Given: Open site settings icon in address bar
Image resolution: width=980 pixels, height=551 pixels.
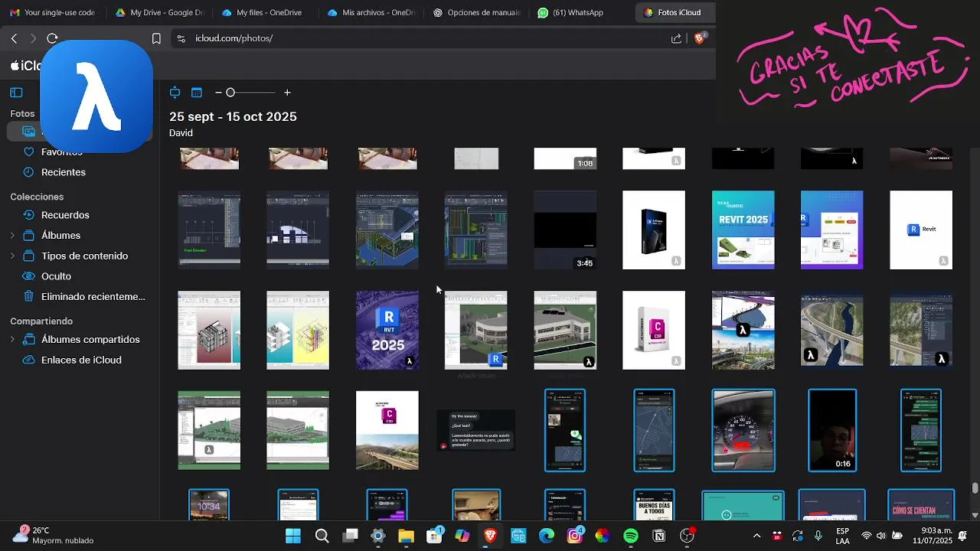Looking at the screenshot, I should pos(180,38).
